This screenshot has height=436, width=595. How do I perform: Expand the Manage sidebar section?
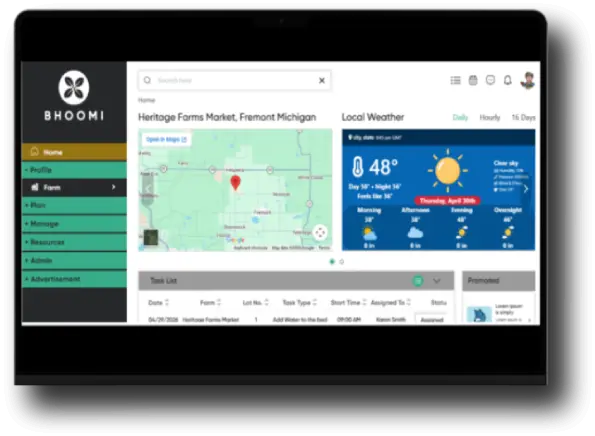coord(74,224)
